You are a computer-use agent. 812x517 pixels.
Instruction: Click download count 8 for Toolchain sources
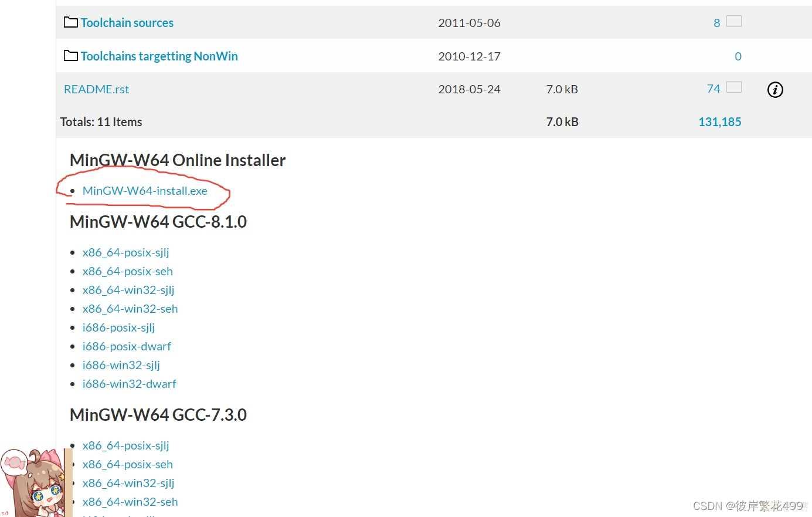[716, 23]
